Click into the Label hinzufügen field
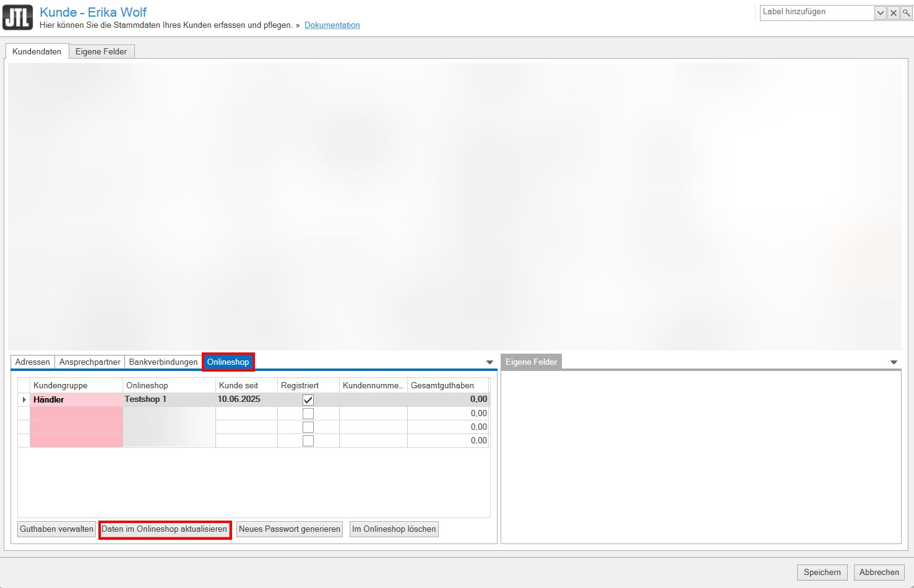914x588 pixels. point(816,12)
